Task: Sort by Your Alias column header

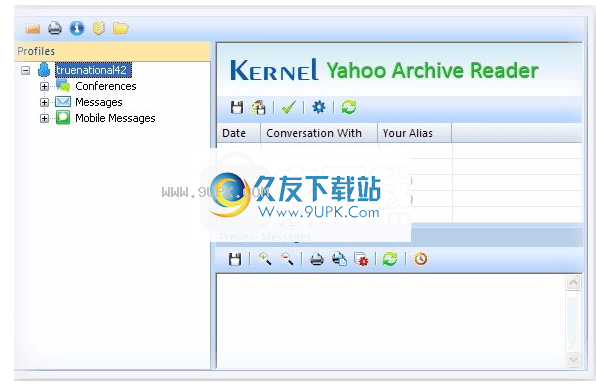Action: click(x=414, y=133)
